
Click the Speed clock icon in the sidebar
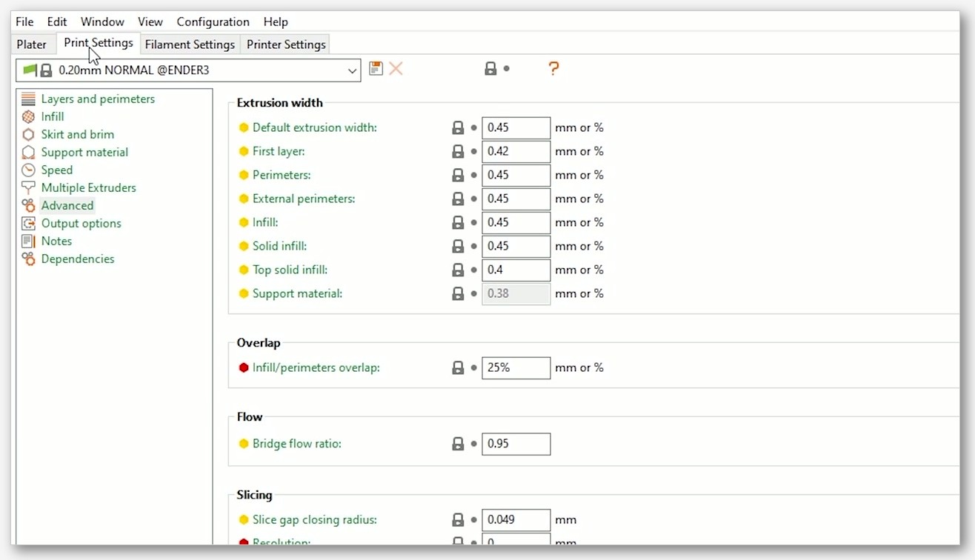[28, 170]
